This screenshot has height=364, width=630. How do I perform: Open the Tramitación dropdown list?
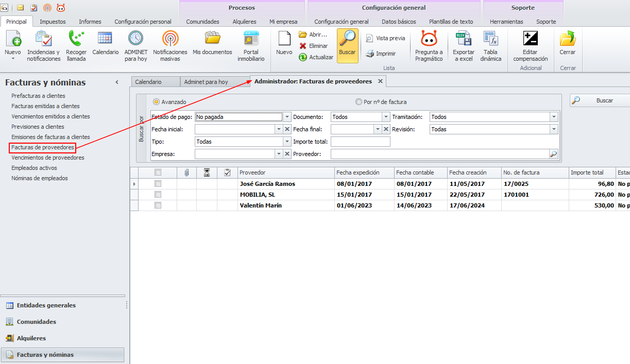(x=554, y=117)
